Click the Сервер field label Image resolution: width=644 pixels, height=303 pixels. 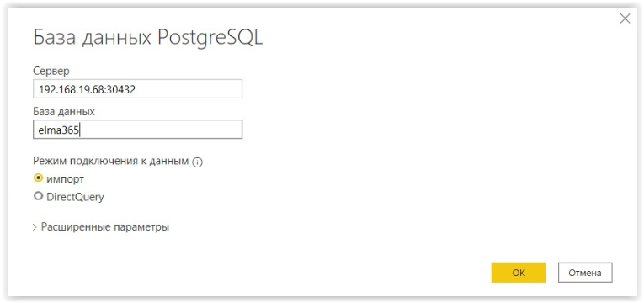tap(51, 71)
